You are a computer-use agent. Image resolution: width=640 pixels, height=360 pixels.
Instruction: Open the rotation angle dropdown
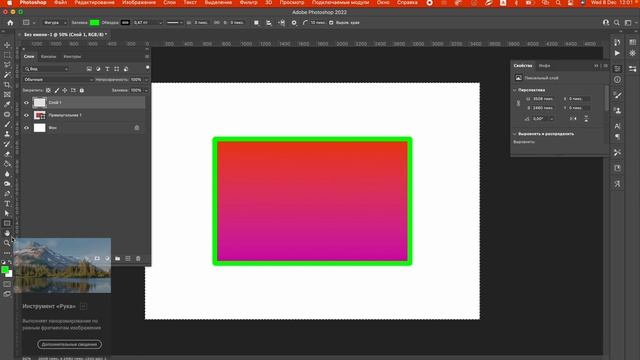tap(551, 119)
